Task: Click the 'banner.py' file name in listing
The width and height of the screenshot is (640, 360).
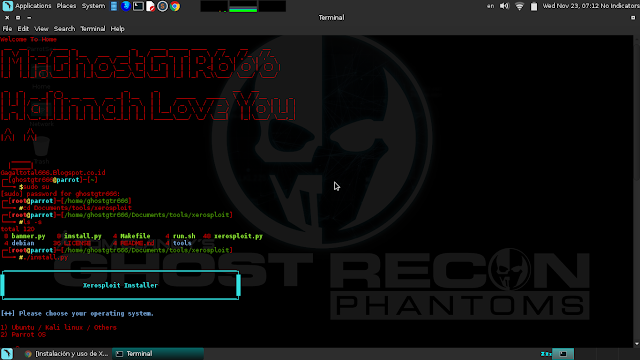Action: (x=28, y=236)
